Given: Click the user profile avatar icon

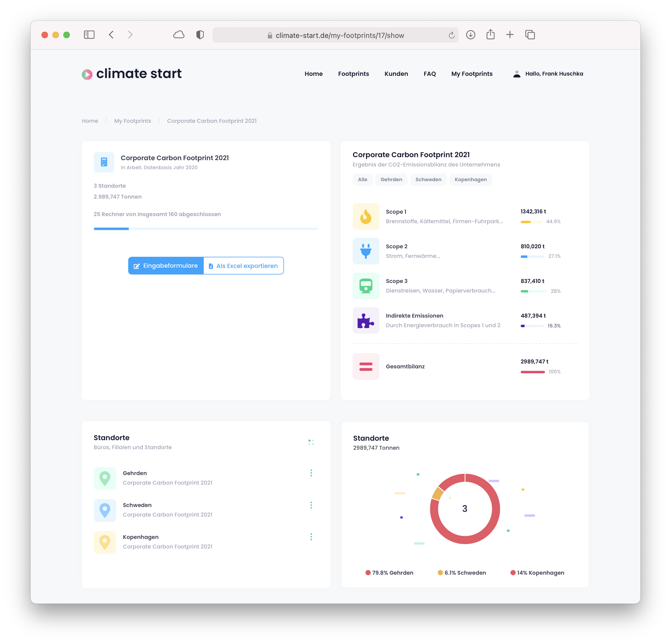Looking at the screenshot, I should [517, 74].
